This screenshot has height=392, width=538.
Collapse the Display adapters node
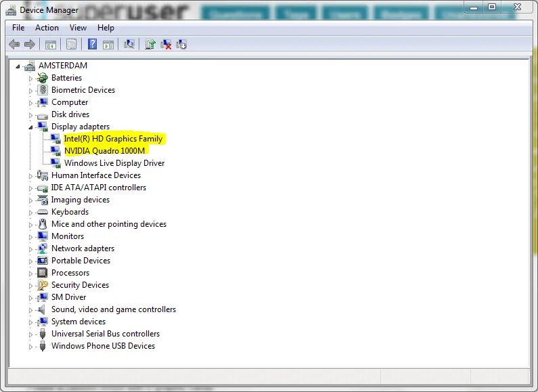pyautogui.click(x=30, y=127)
